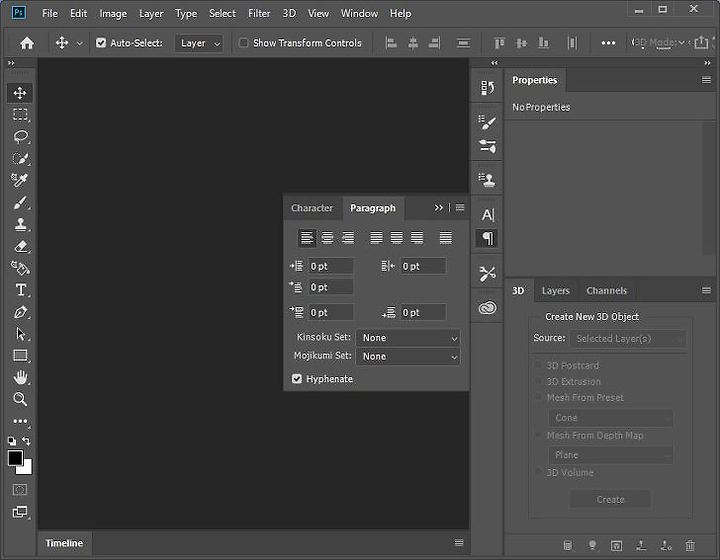Image resolution: width=720 pixels, height=560 pixels.
Task: Switch to the Layers tab
Action: [555, 291]
